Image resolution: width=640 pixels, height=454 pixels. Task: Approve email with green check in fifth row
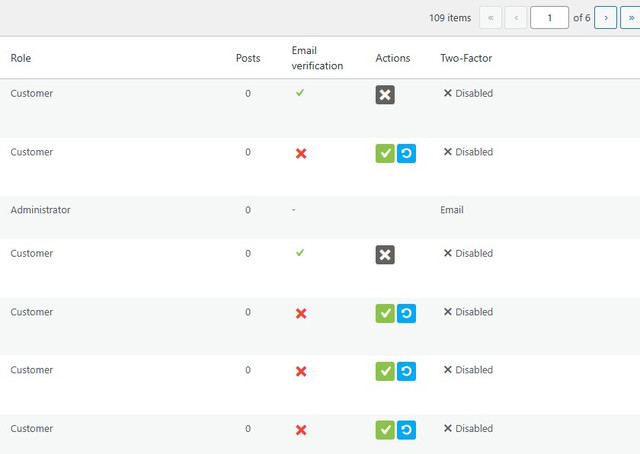385,314
